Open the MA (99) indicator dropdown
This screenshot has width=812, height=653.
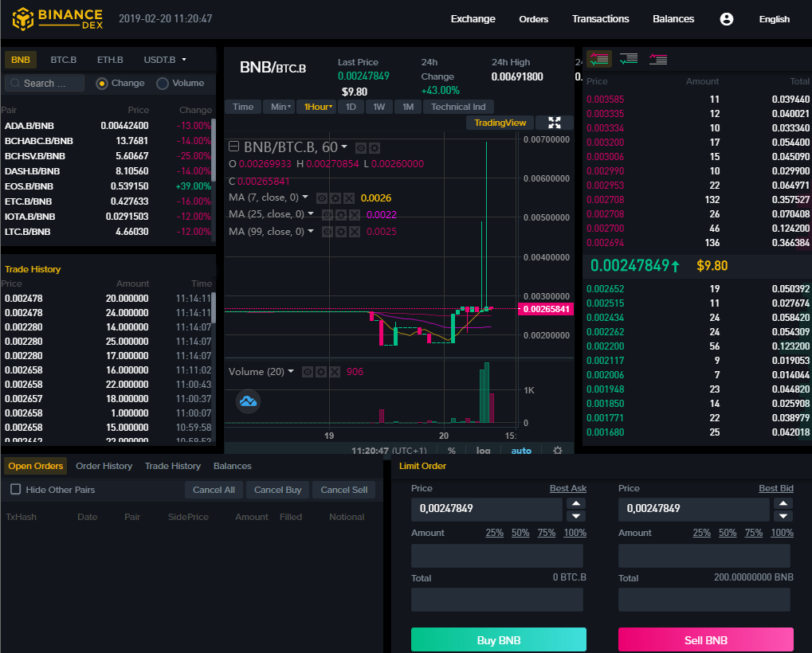click(x=310, y=231)
